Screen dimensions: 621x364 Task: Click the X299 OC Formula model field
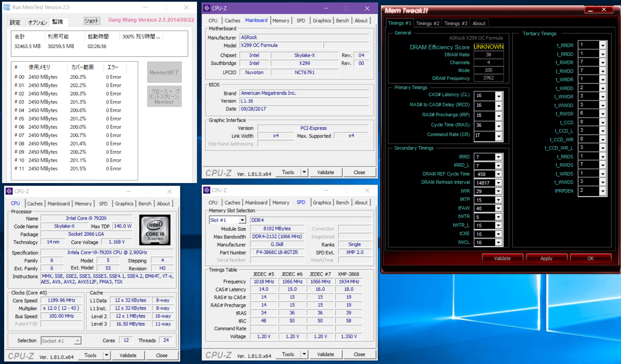coord(281,45)
